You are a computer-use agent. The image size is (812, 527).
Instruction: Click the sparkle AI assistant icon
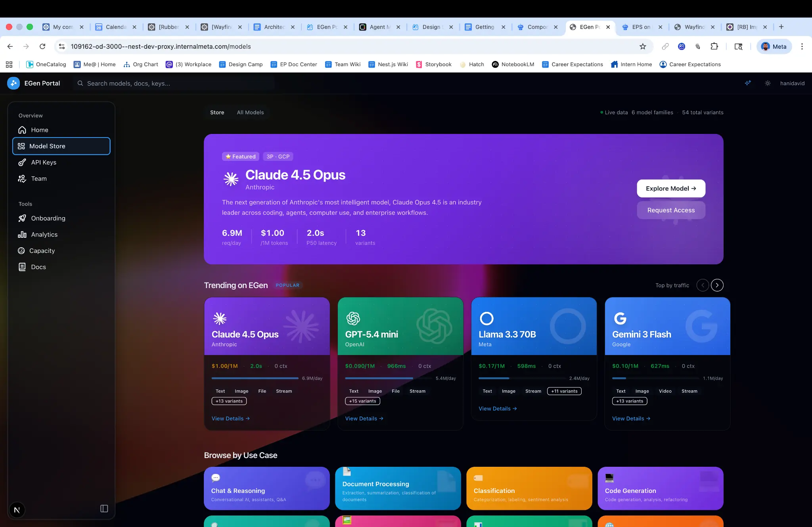coord(748,83)
